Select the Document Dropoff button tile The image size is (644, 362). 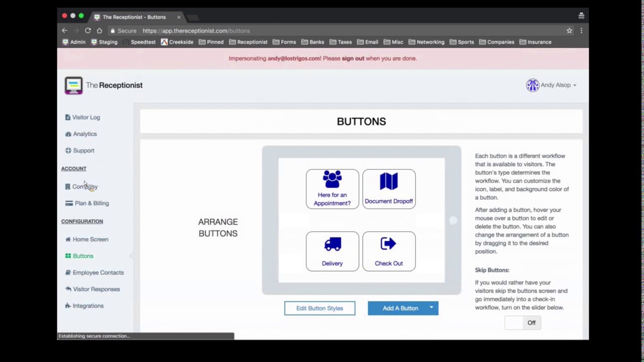389,189
